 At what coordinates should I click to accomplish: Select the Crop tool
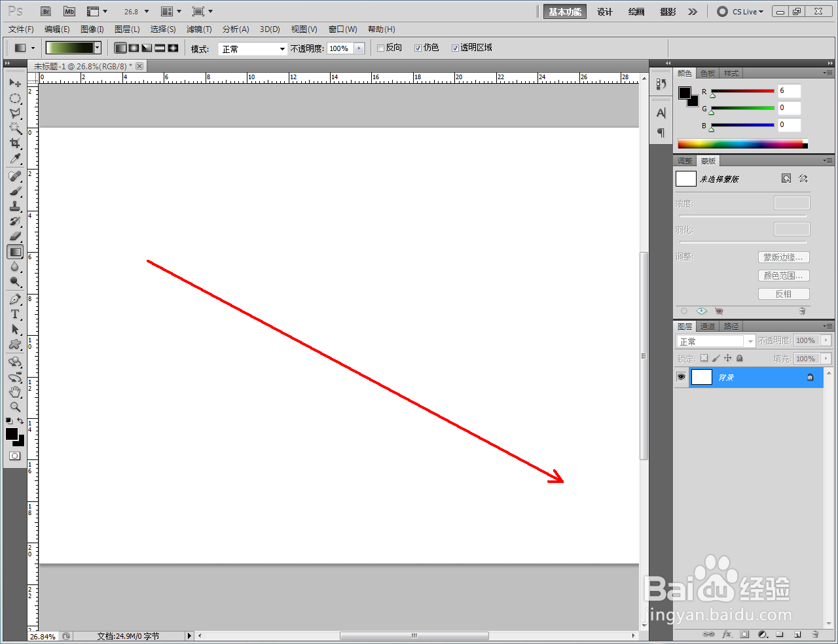click(x=15, y=143)
